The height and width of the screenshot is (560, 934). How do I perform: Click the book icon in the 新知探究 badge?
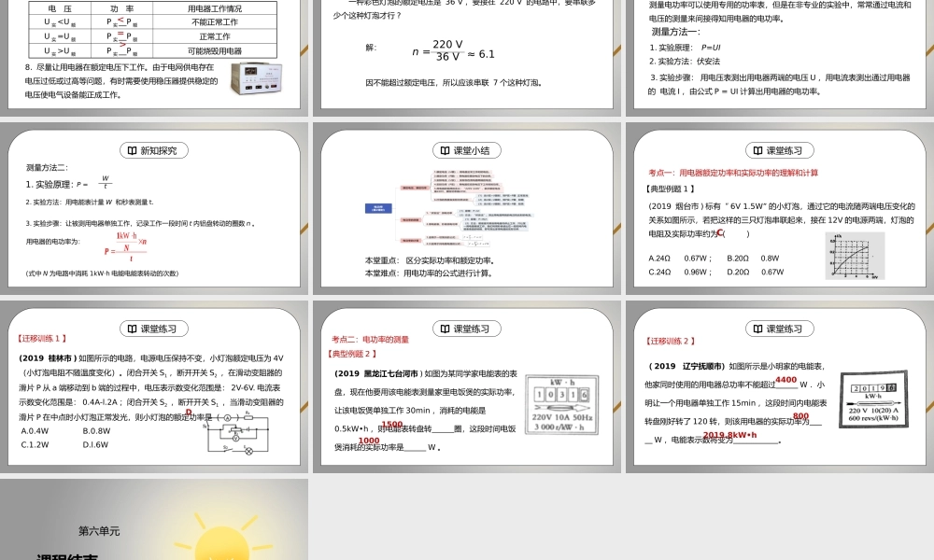point(132,150)
